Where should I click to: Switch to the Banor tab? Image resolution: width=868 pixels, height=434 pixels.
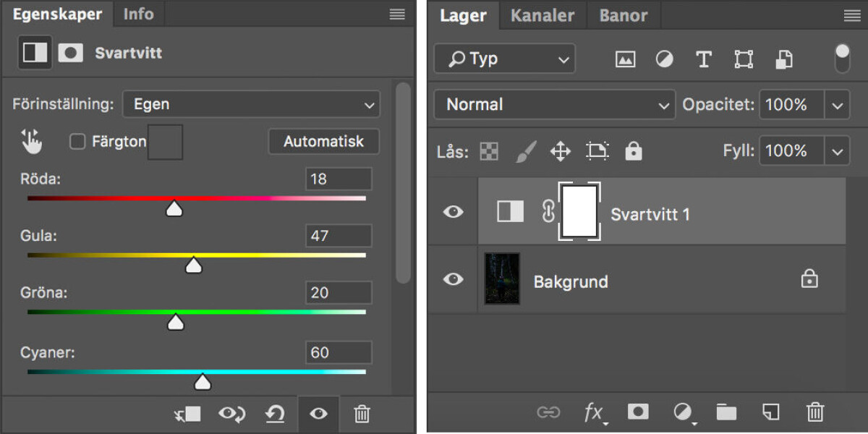(x=624, y=15)
